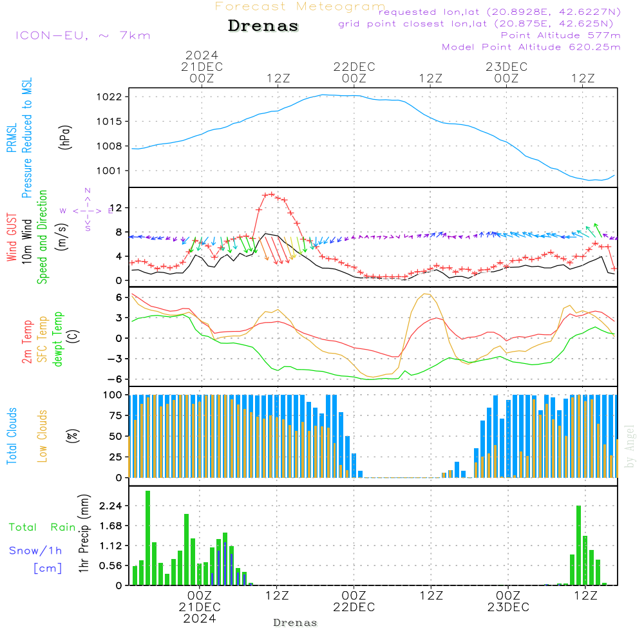644x644 pixels.
Task: Click the 25 cloud percentage axis value
Action: pos(116,457)
